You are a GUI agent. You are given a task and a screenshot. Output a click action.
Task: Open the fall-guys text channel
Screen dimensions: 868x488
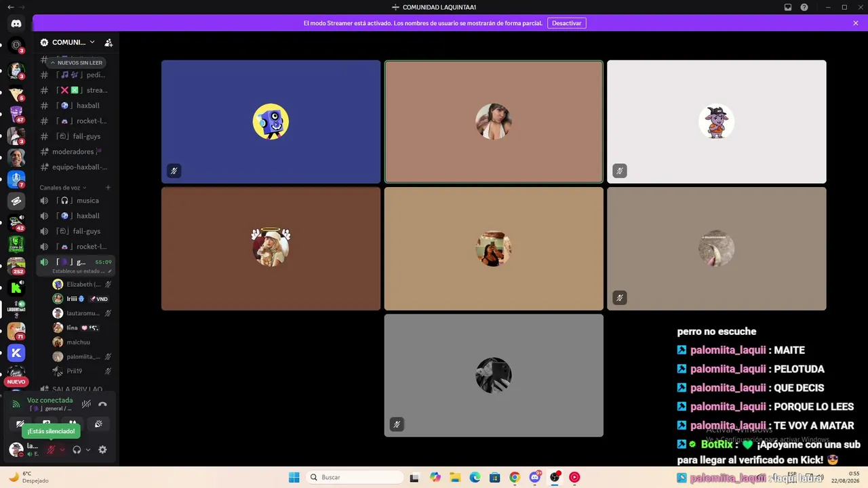[x=75, y=136]
